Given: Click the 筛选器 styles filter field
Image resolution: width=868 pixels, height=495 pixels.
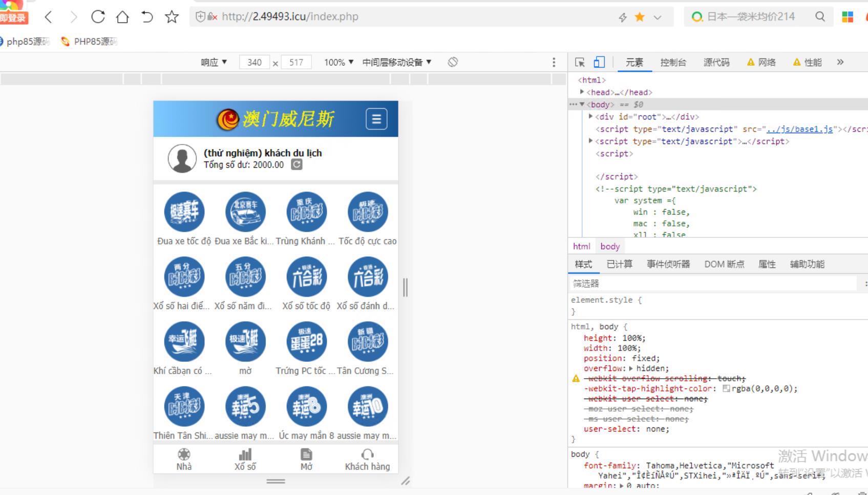Looking at the screenshot, I should [712, 283].
